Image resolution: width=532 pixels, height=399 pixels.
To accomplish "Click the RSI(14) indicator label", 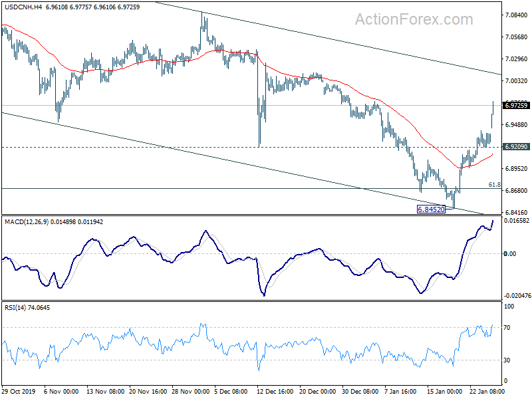I will 15,308.
